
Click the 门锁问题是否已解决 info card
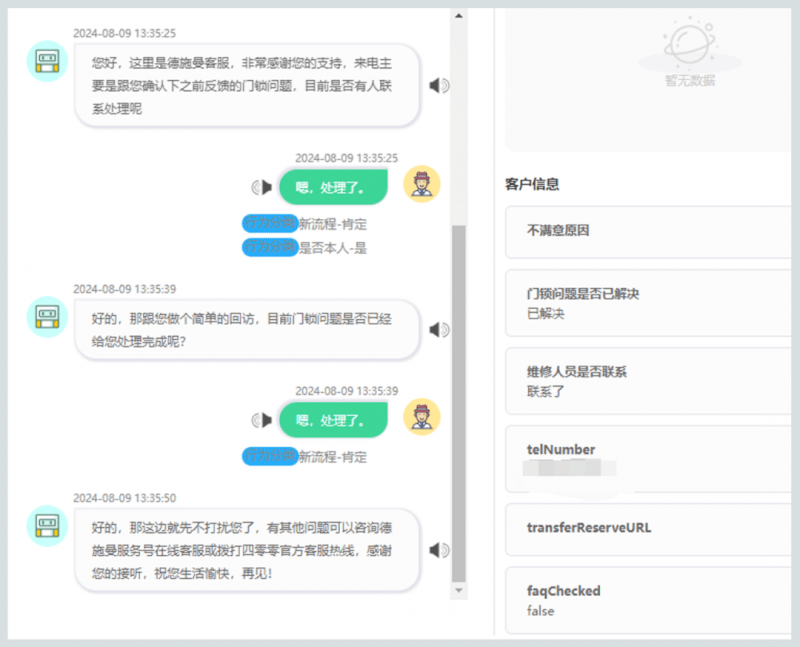(x=648, y=303)
